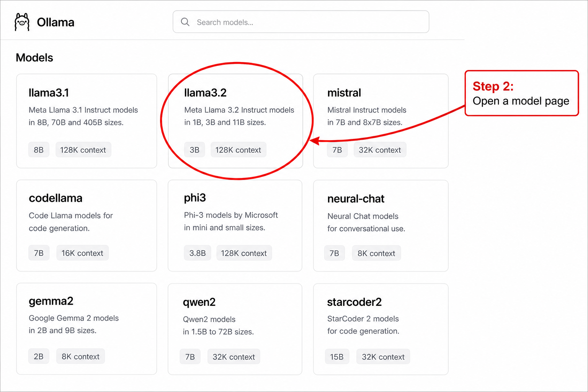Click 32K context tag on starcoder2
The width and height of the screenshot is (588, 392).
(x=383, y=357)
